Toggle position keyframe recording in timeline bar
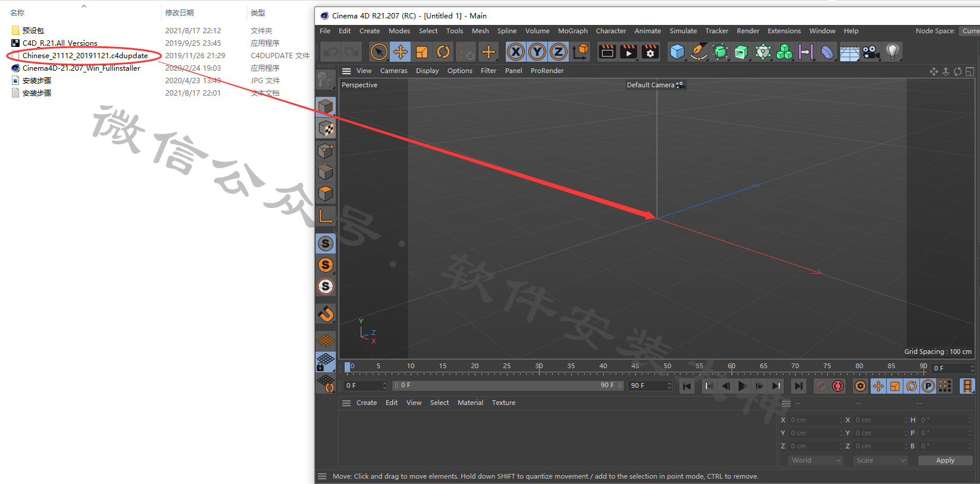Viewport: 980px width, 484px height. coord(878,386)
